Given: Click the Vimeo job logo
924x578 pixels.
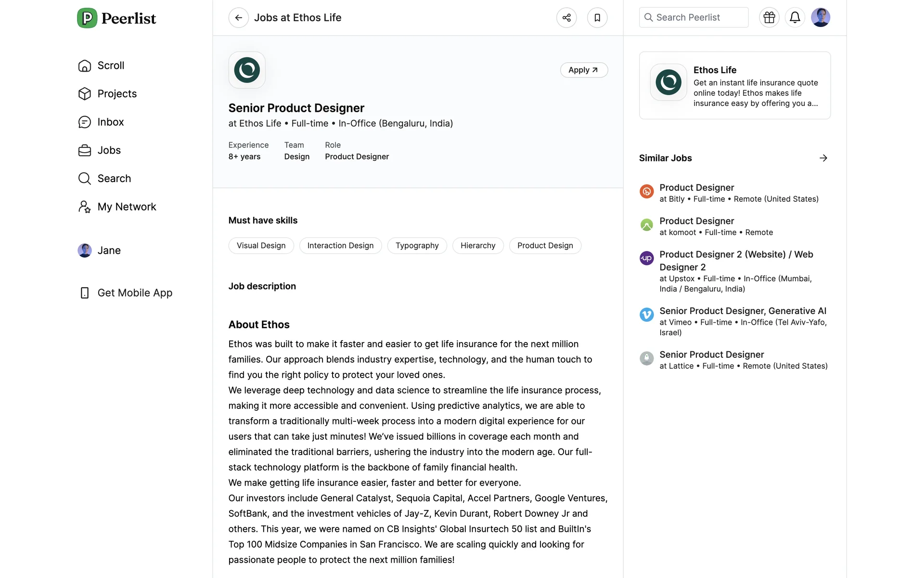Looking at the screenshot, I should (x=646, y=315).
